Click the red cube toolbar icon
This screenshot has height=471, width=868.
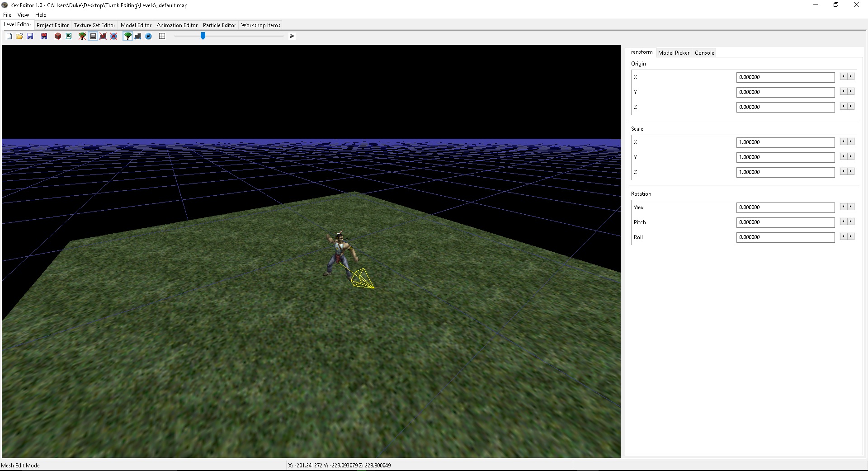(58, 36)
